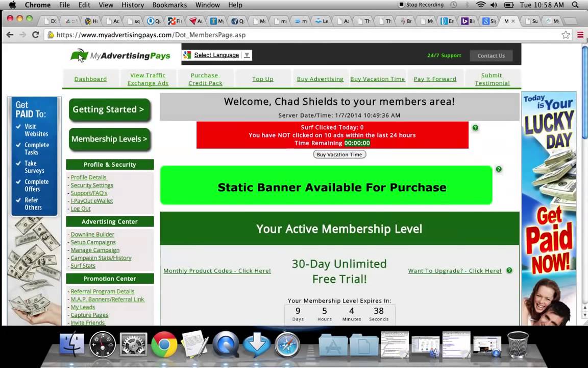
Task: Go back using browser back arrow
Action: [10, 35]
